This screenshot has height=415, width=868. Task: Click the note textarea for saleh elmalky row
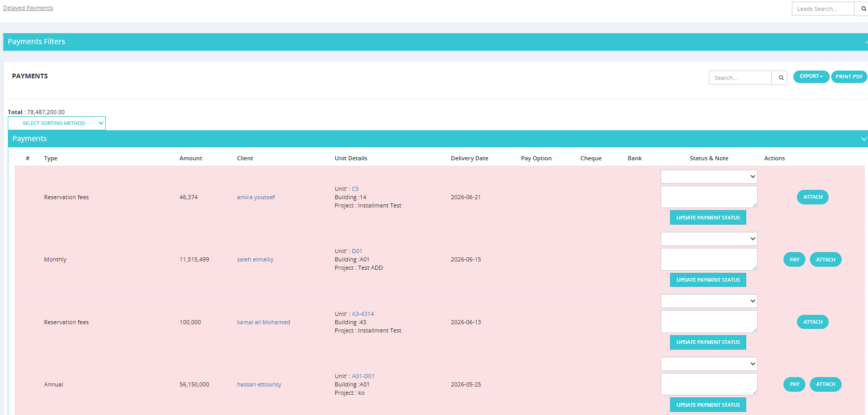709,259
